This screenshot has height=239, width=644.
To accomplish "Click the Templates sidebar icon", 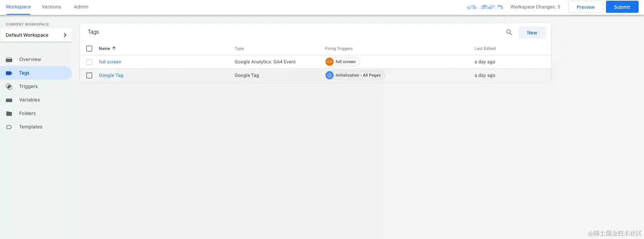I will coord(9,127).
